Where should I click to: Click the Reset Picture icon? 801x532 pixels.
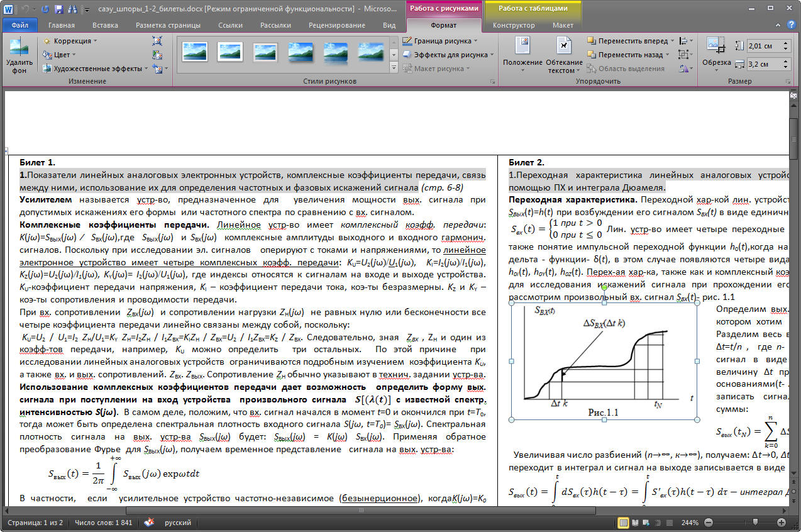coord(156,69)
